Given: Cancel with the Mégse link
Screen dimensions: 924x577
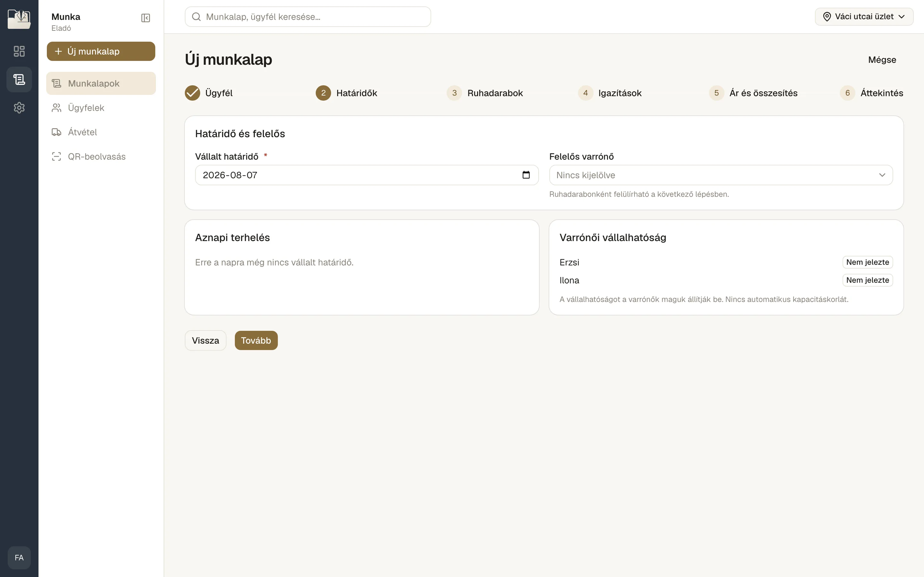Looking at the screenshot, I should tap(882, 60).
